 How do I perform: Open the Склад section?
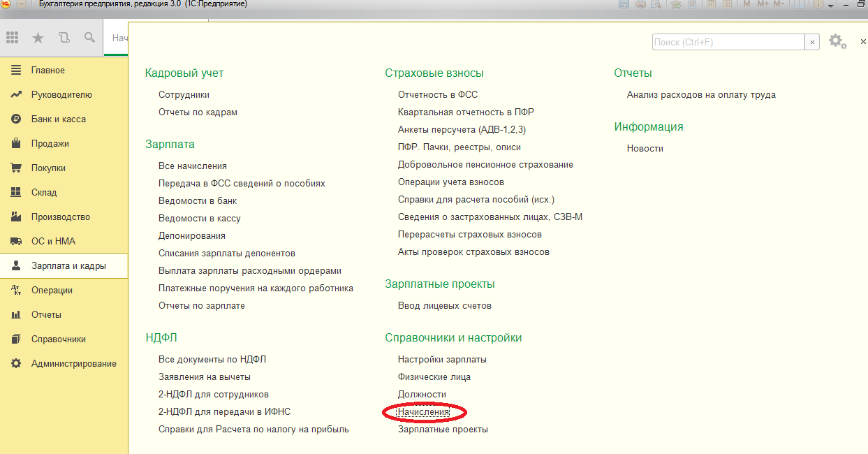[x=64, y=193]
